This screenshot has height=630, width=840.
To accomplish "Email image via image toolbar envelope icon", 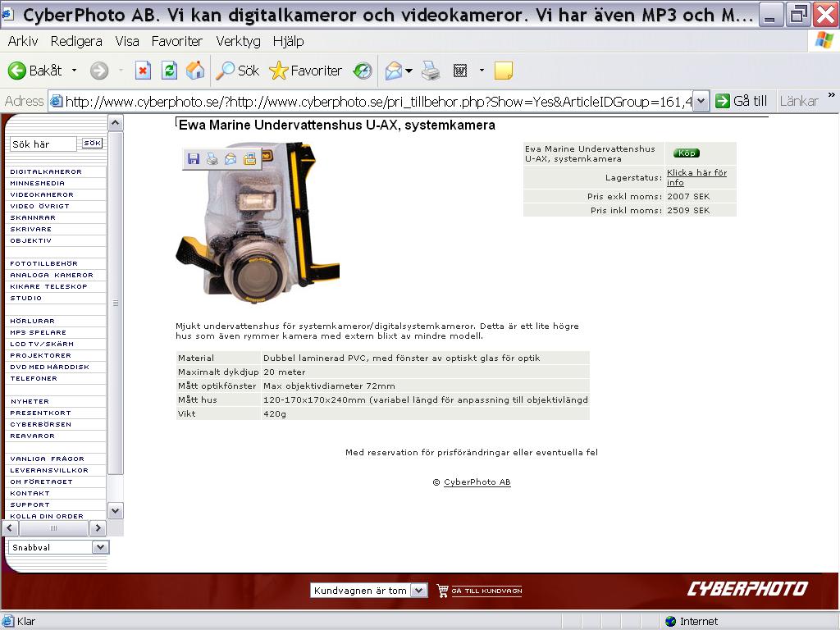I will click(231, 158).
